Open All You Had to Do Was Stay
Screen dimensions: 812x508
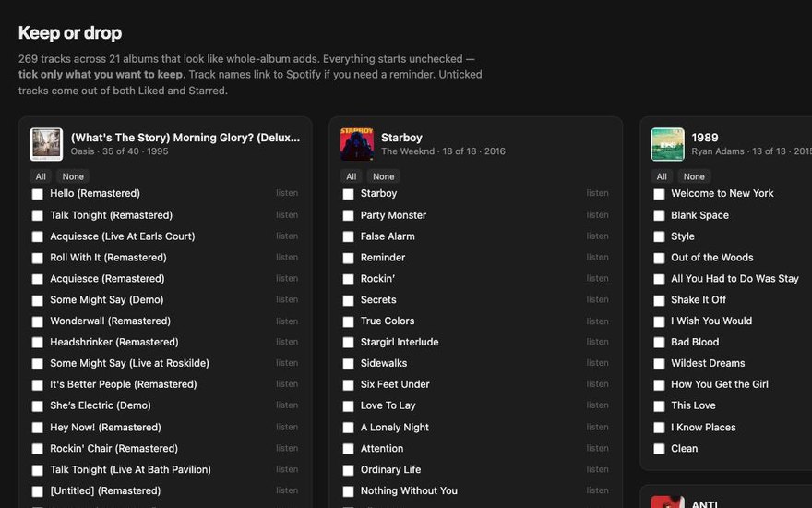pyautogui.click(x=734, y=278)
